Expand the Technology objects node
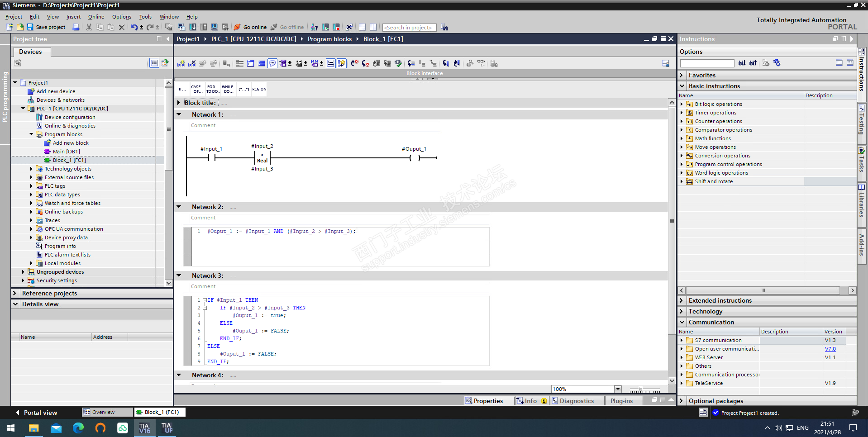Screen dimensions: 868x437 pos(31,169)
